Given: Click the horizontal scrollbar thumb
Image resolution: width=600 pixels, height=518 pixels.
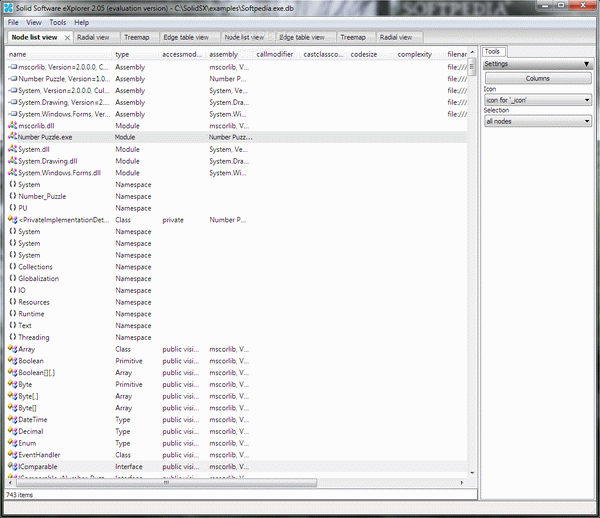Looking at the screenshot, I should coord(166,482).
